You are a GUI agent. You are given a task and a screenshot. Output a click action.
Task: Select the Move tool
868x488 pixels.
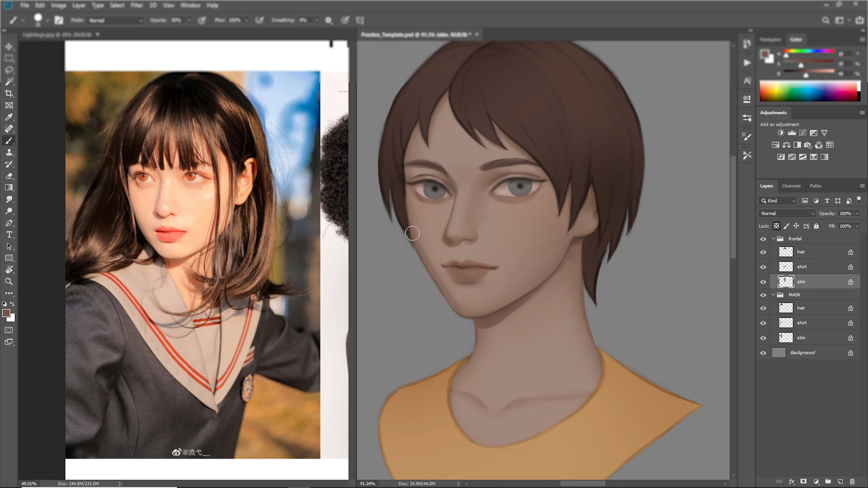[x=9, y=47]
